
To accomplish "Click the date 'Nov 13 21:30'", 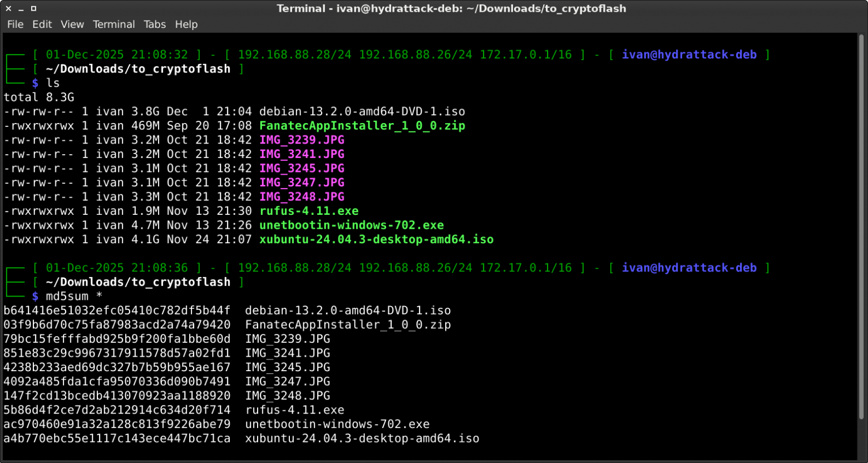I will 209,211.
